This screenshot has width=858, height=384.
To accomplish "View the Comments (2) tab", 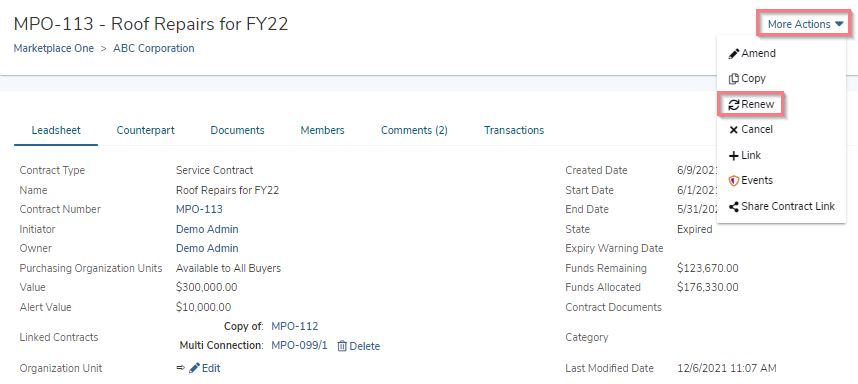I will tap(414, 130).
